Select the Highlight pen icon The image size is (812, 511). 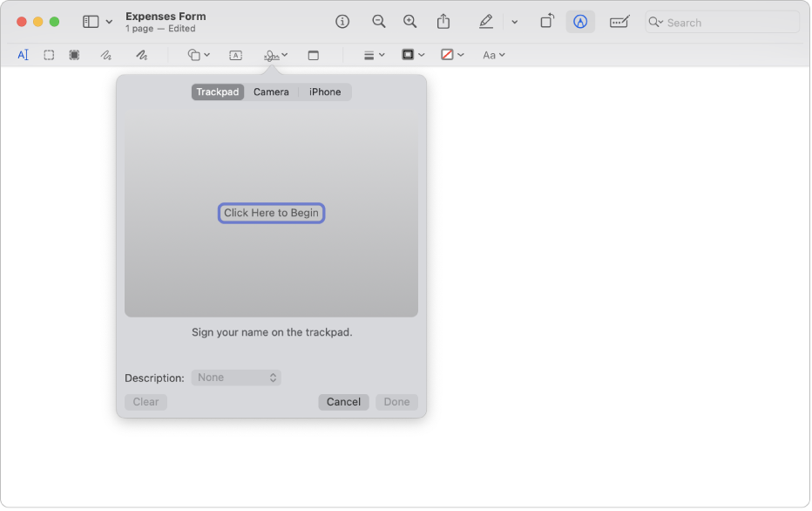(x=485, y=22)
